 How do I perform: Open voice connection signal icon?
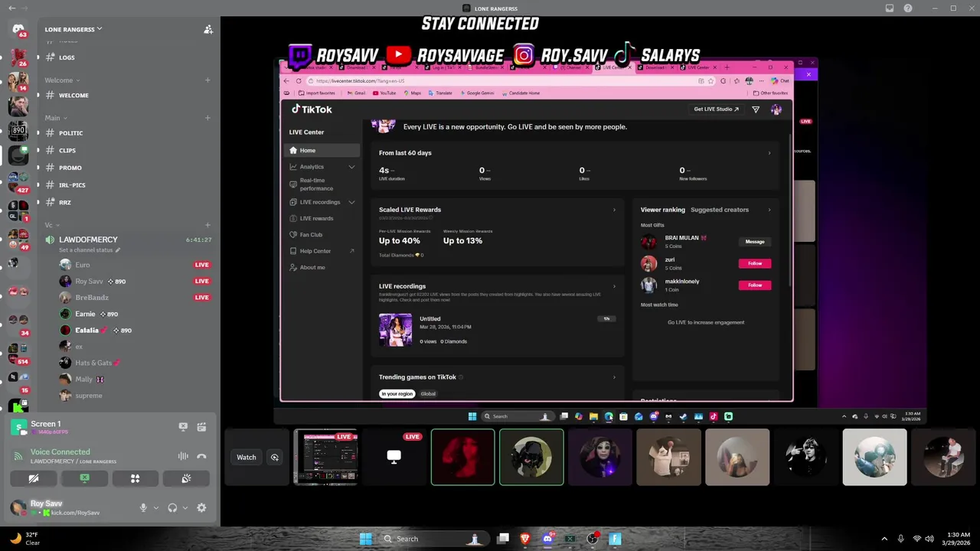[18, 456]
